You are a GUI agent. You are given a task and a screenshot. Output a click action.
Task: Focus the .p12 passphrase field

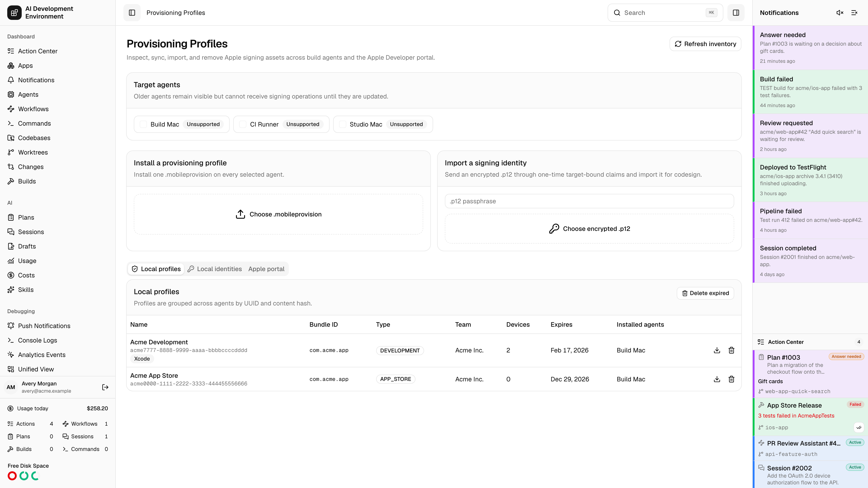(589, 201)
